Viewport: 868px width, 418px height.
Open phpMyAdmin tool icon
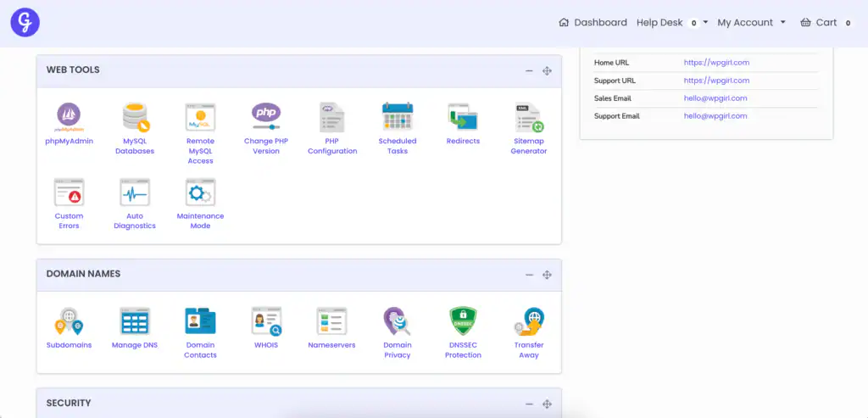[69, 117]
